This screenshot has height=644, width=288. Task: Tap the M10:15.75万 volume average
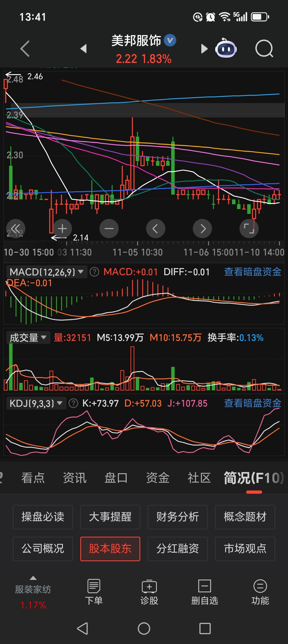pos(175,338)
